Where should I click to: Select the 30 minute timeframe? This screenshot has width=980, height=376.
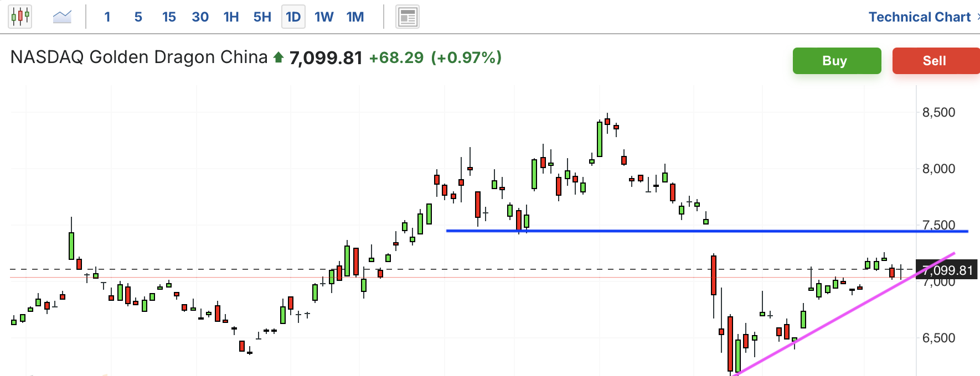tap(200, 17)
